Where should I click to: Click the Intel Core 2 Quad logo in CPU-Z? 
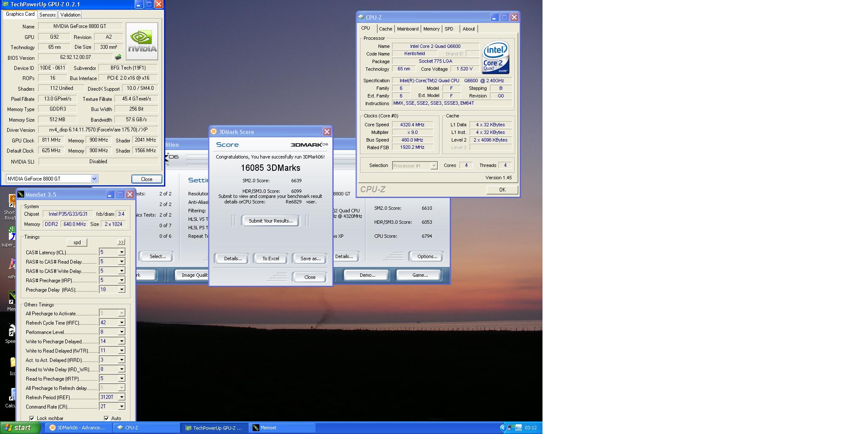495,57
